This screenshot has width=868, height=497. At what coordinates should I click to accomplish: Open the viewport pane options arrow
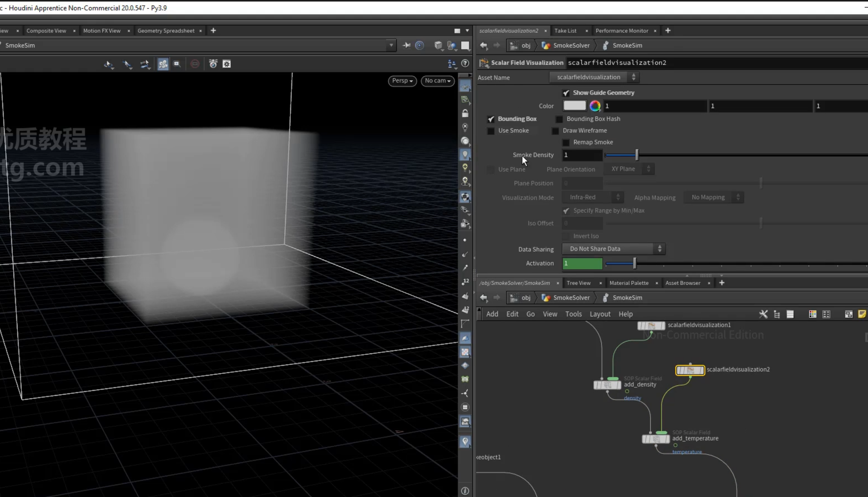[x=467, y=31]
